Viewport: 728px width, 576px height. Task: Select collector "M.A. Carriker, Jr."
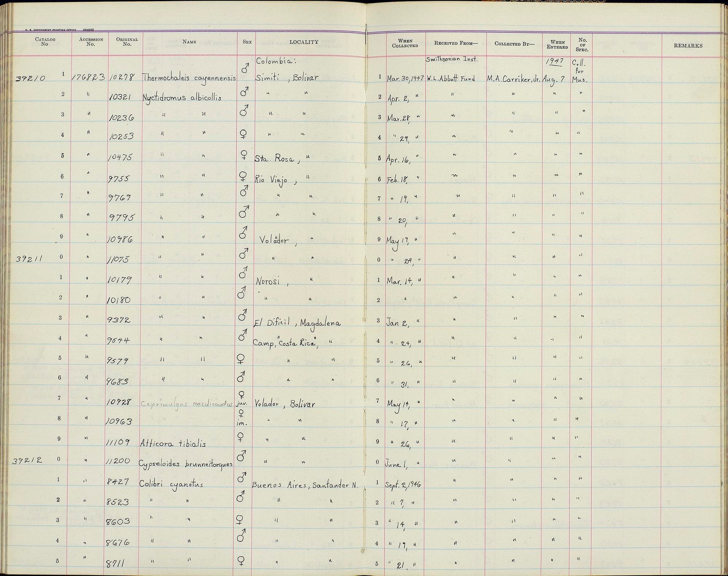(514, 78)
